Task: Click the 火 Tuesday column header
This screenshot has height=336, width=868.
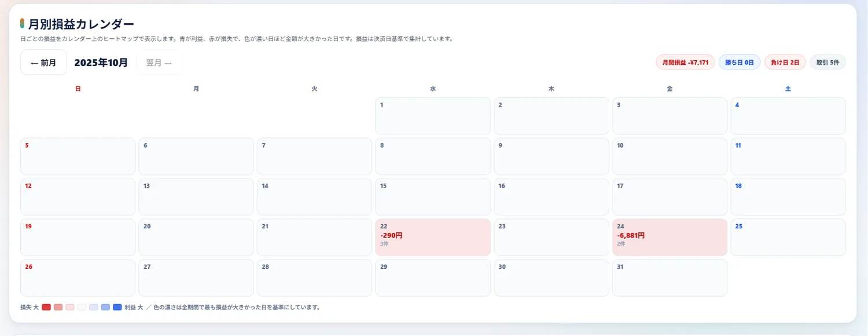Action: [314, 89]
